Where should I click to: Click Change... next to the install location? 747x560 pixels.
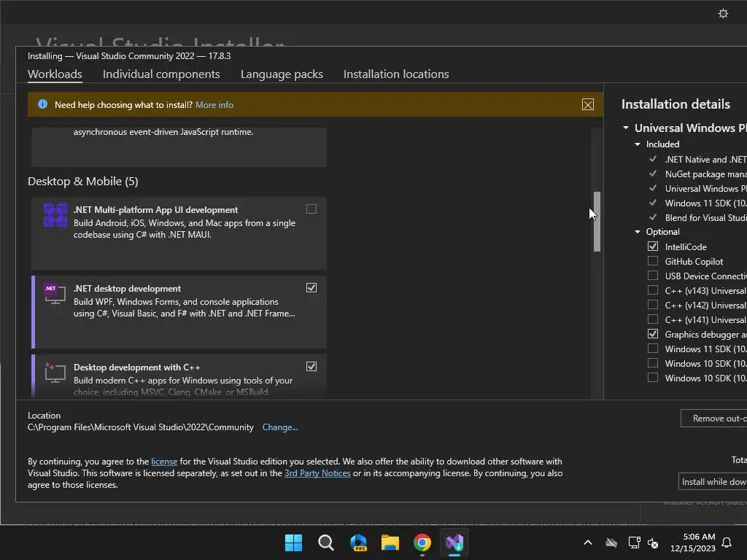point(279,427)
